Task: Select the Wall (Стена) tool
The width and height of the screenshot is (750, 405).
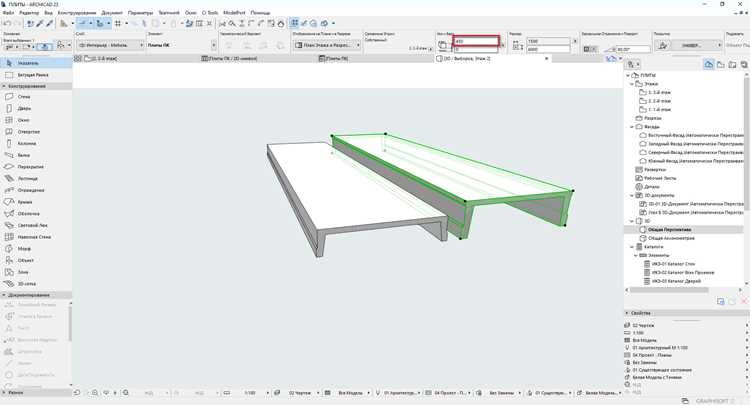Action: pyautogui.click(x=36, y=97)
